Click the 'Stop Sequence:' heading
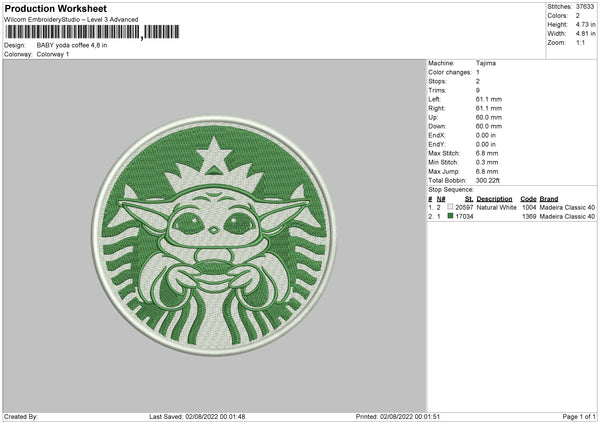The height and width of the screenshot is (424, 600). pyautogui.click(x=451, y=190)
